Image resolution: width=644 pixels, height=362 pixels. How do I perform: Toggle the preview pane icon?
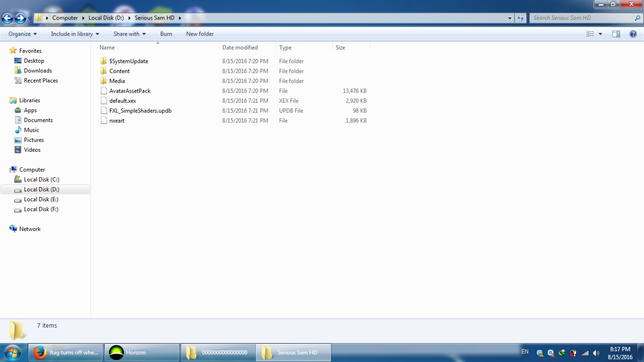(x=616, y=34)
